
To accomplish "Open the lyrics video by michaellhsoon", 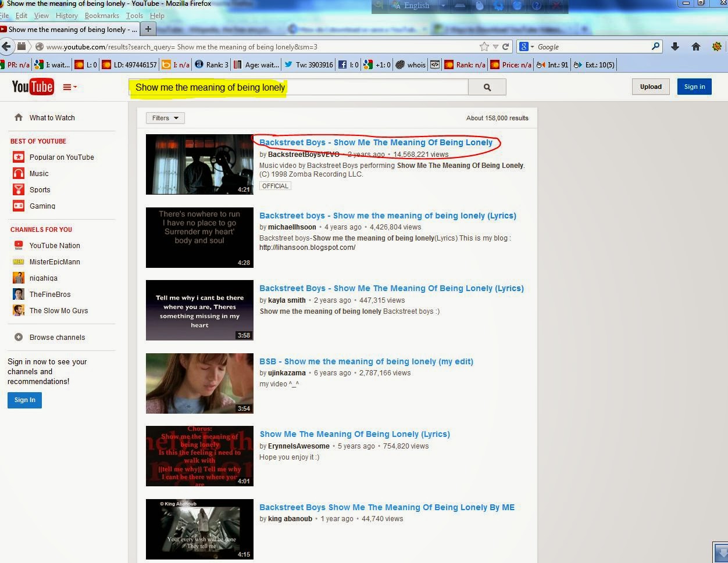I will pyautogui.click(x=388, y=216).
